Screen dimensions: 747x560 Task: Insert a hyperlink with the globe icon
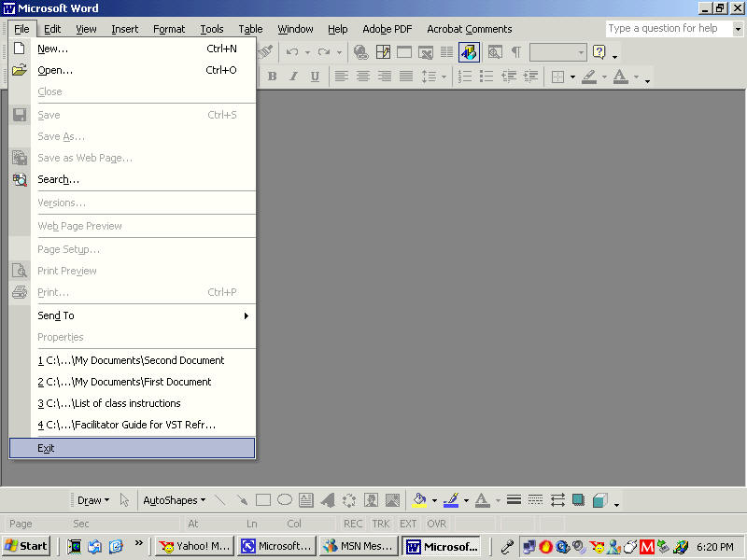click(x=361, y=52)
